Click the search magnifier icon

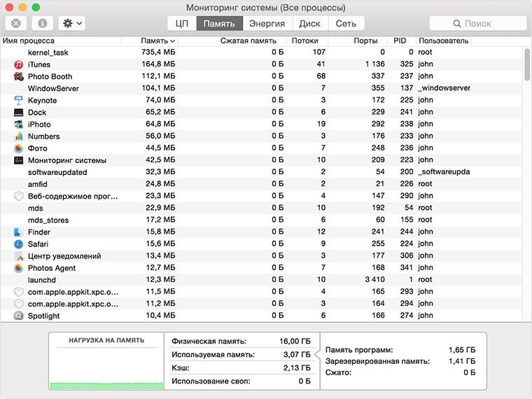[457, 23]
